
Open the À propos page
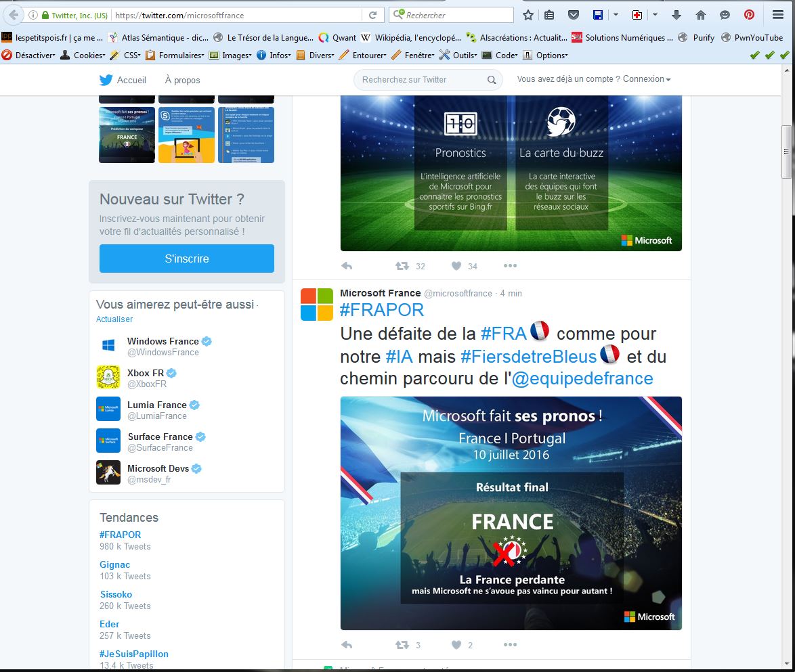pyautogui.click(x=183, y=80)
